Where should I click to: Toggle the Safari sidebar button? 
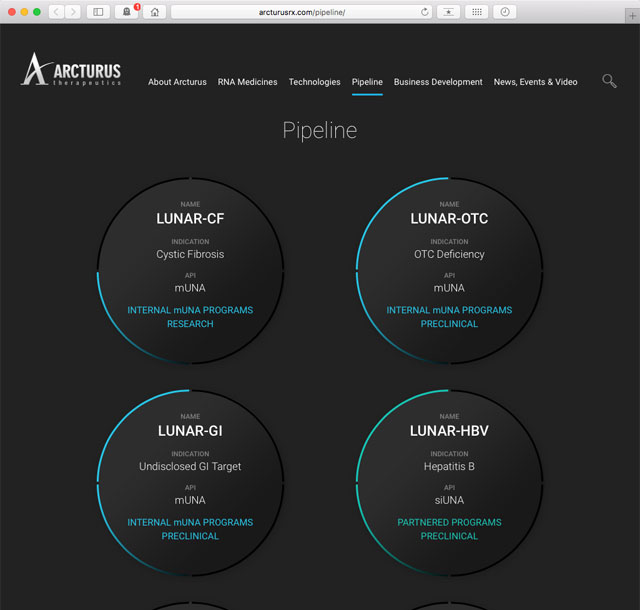(x=98, y=12)
